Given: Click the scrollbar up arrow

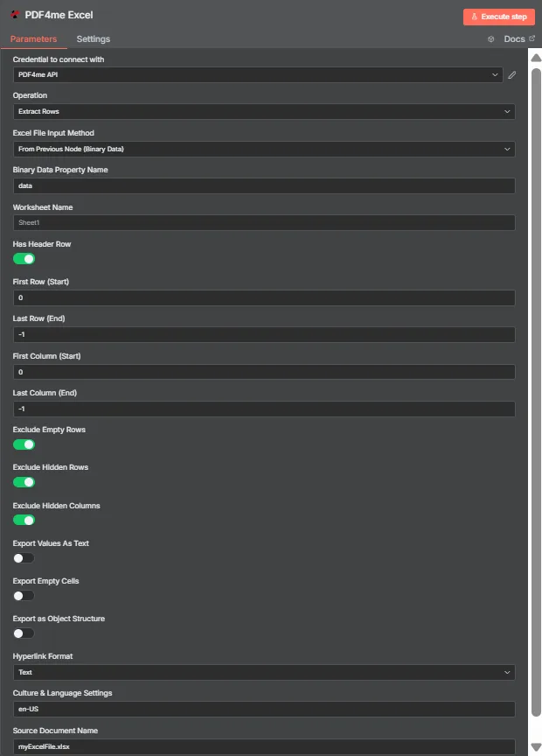Looking at the screenshot, I should [x=536, y=58].
